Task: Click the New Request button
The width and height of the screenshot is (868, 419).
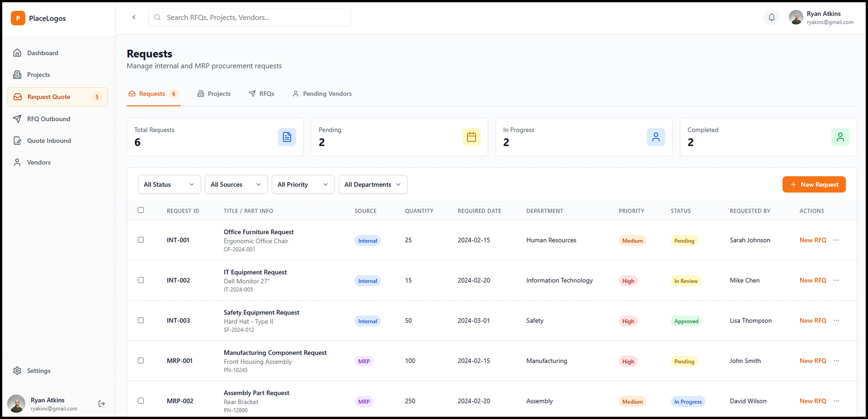Action: (x=814, y=185)
